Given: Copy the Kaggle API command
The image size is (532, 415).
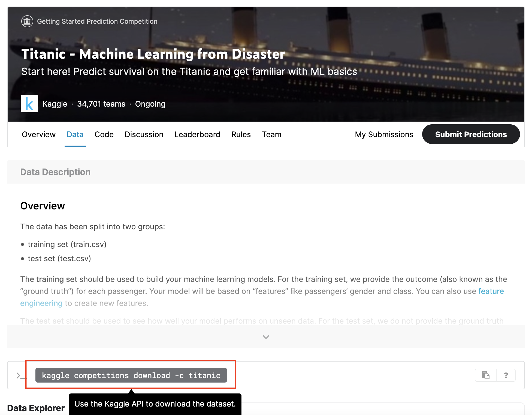Looking at the screenshot, I should pos(485,375).
